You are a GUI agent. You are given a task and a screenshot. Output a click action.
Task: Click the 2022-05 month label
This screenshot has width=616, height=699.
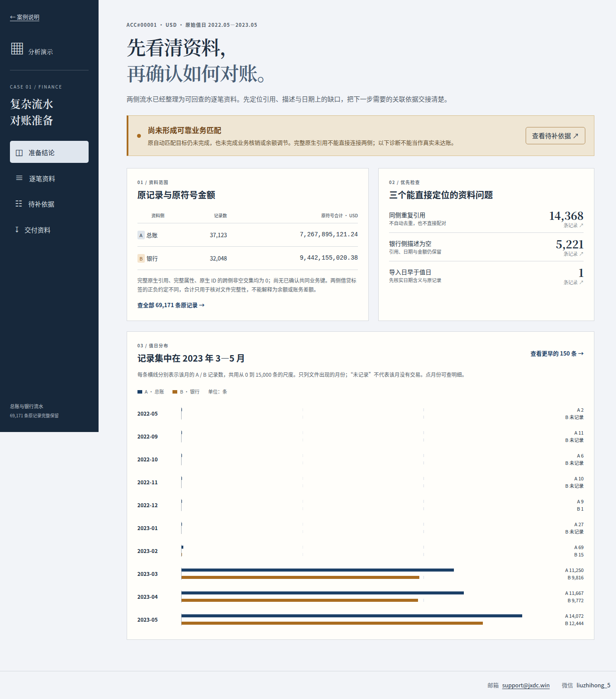pos(147,413)
